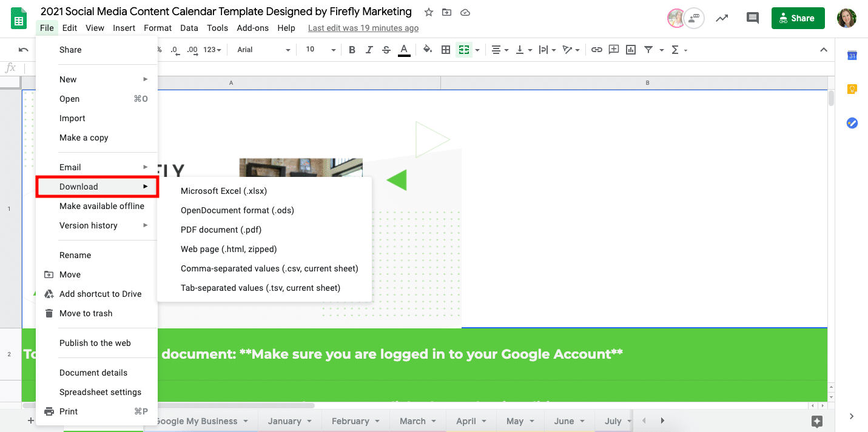
Task: Open the Insert menu
Action: [124, 28]
